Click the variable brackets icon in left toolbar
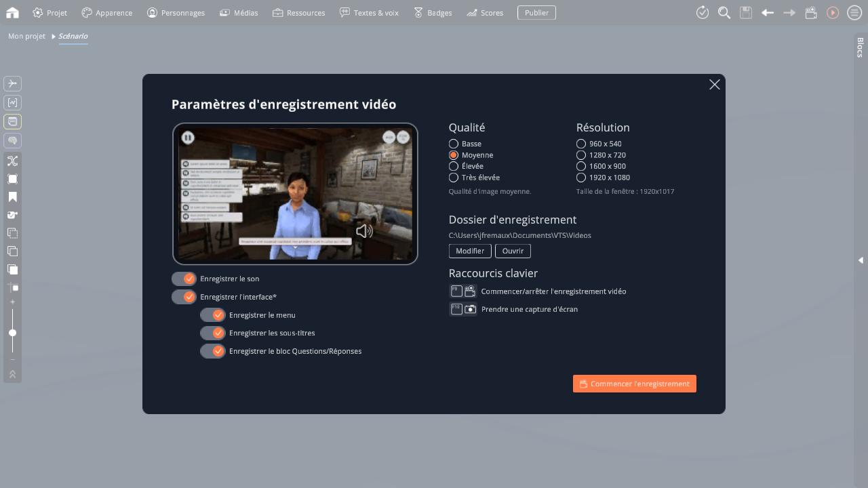The image size is (868, 488). (x=12, y=102)
